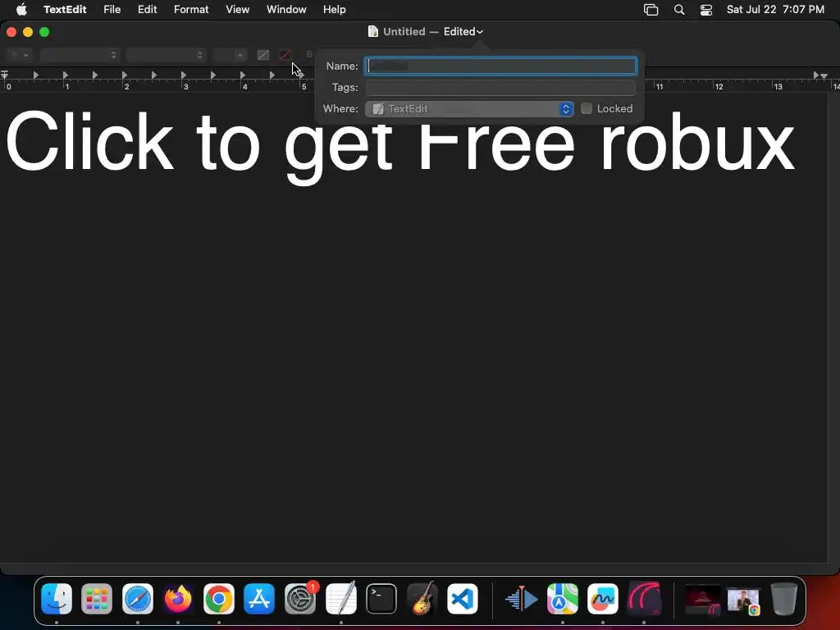Open Freeform from the Dock
The height and width of the screenshot is (630, 840).
(603, 598)
